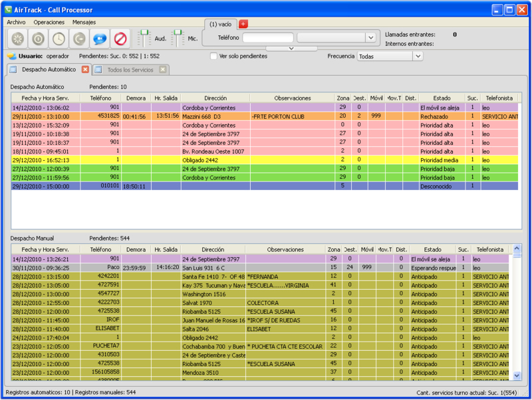Click the Pendientes: 544 label
The width and height of the screenshot is (532, 400).
(109, 239)
